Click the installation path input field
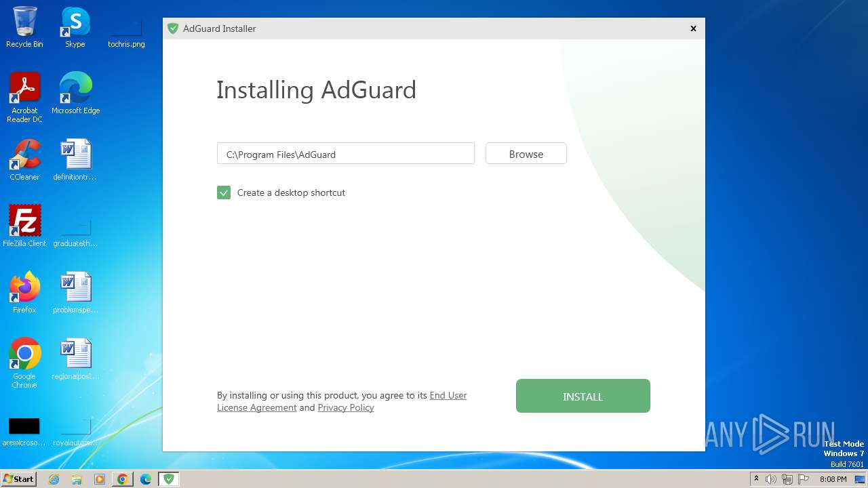This screenshot has width=868, height=488. 345,154
